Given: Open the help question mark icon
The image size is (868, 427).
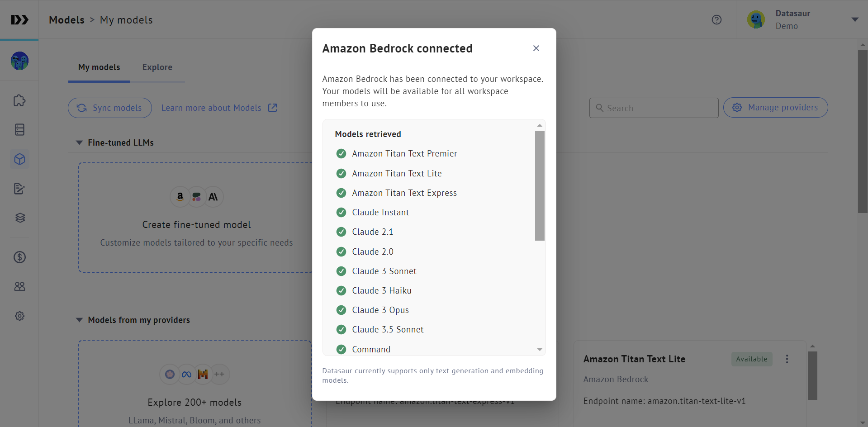Looking at the screenshot, I should click(716, 20).
